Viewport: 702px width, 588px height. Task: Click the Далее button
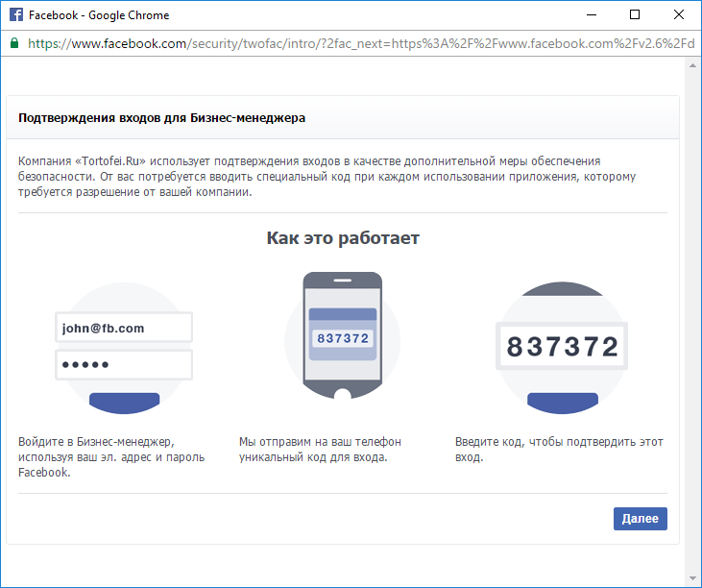[x=640, y=519]
